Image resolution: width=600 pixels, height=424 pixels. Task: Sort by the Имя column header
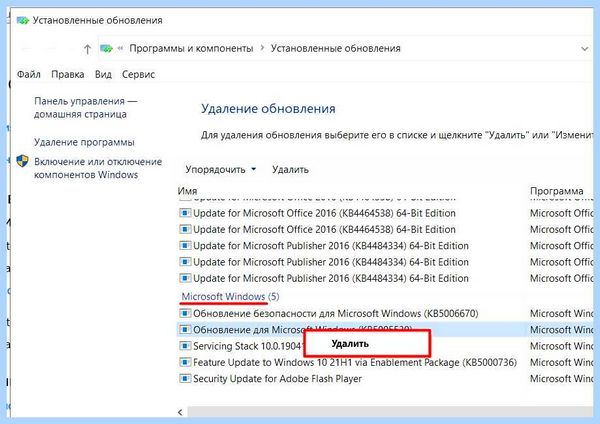[188, 190]
